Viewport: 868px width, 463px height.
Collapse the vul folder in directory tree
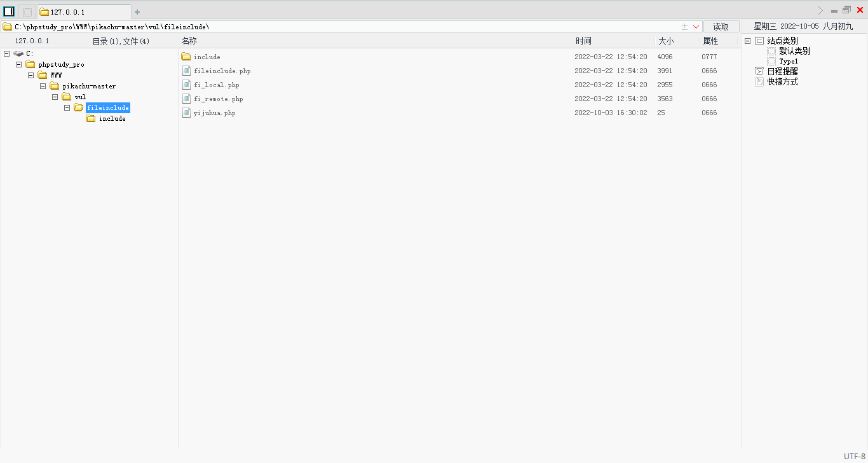(55, 97)
